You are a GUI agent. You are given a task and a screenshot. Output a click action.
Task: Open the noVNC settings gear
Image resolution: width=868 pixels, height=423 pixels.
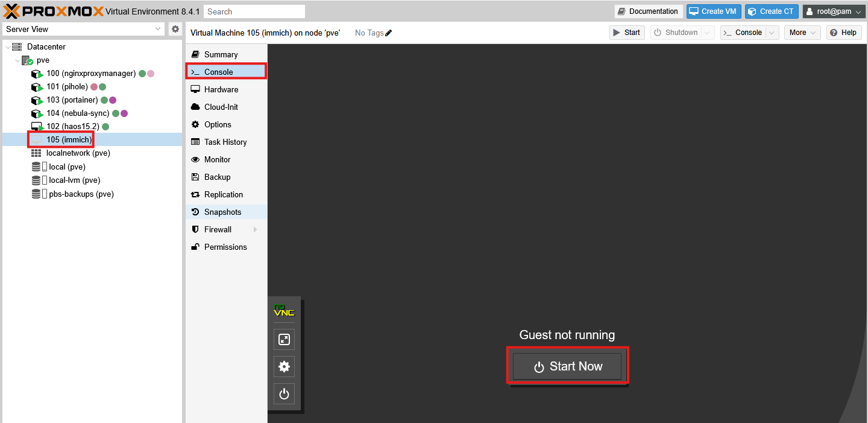284,366
